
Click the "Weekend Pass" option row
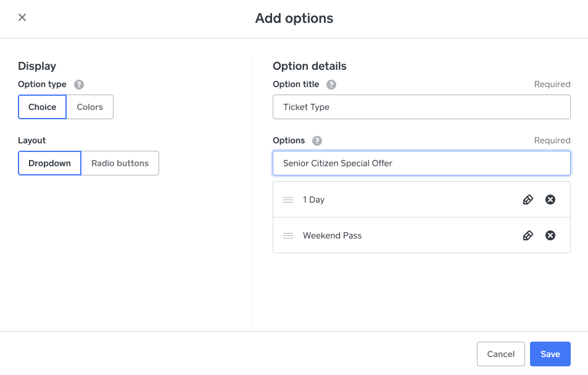(401, 235)
